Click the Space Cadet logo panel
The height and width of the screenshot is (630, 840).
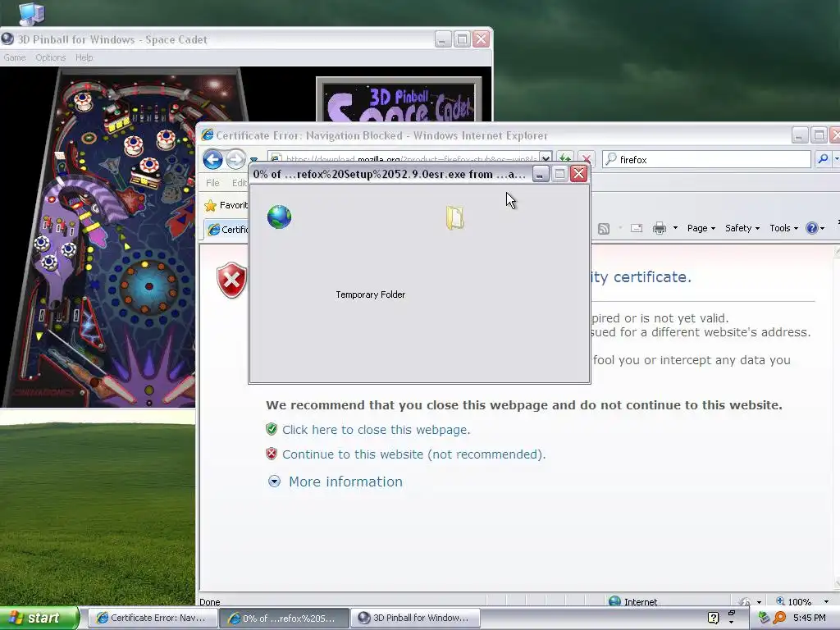pos(399,100)
